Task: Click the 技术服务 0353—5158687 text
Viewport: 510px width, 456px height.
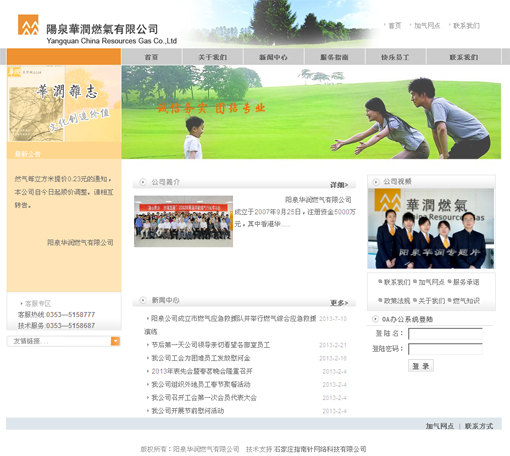Action: point(56,326)
